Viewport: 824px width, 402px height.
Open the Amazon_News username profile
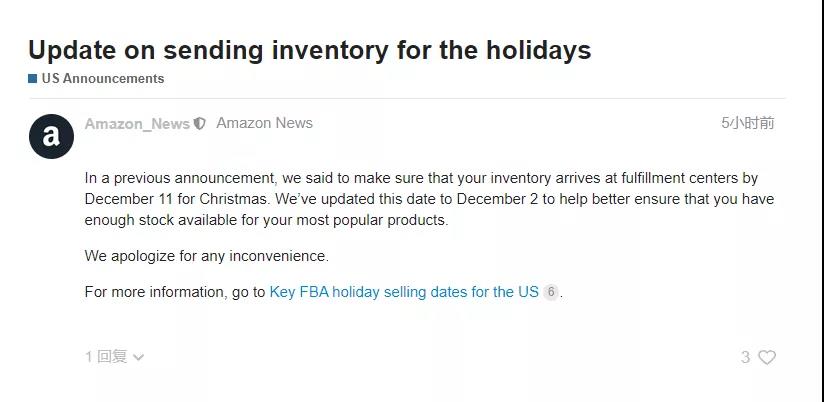(x=137, y=124)
